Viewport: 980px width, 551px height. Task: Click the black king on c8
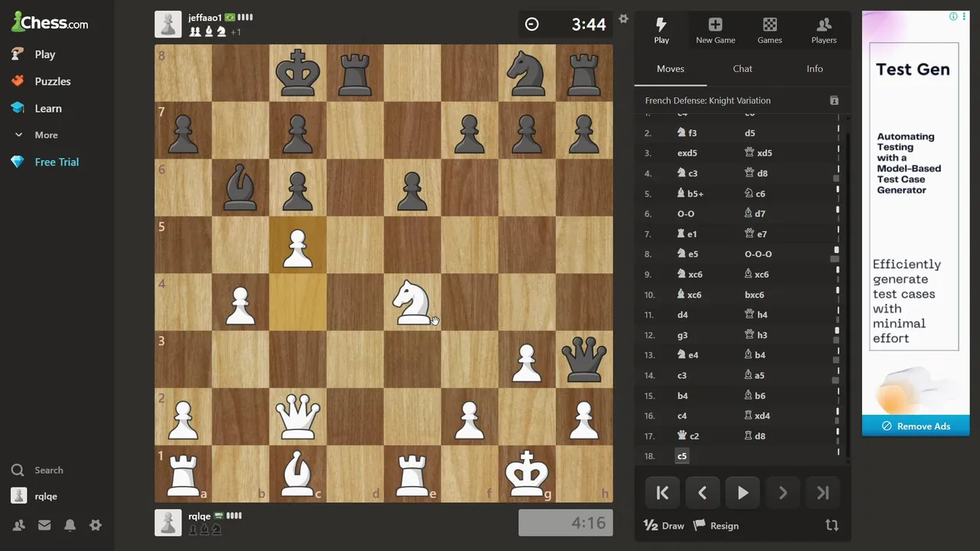tap(298, 73)
